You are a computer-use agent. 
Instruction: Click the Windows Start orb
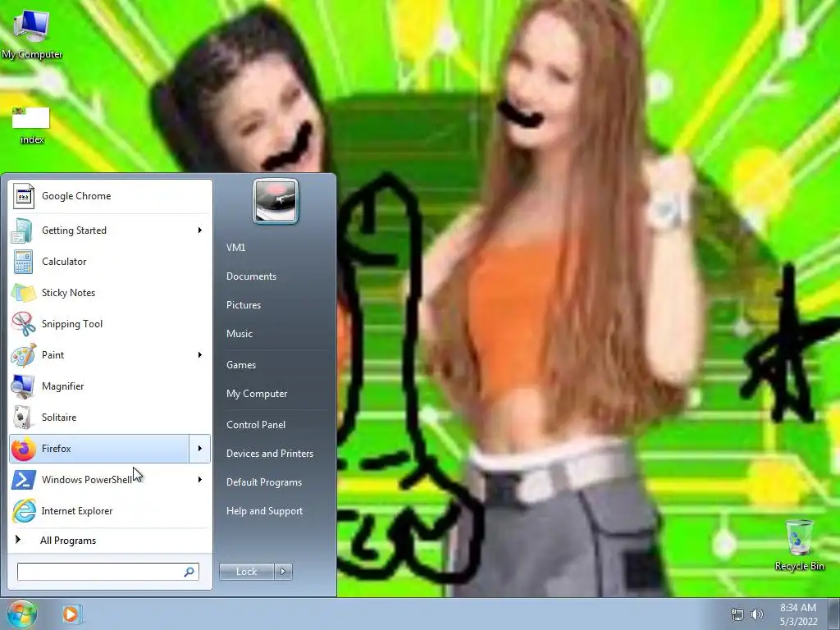[21, 614]
